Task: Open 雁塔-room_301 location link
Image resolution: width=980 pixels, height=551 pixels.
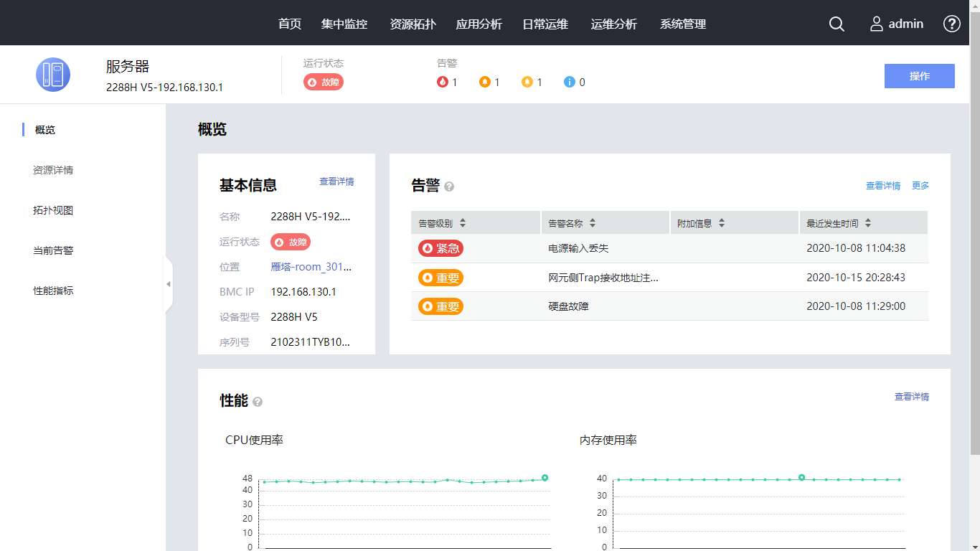Action: coord(311,267)
